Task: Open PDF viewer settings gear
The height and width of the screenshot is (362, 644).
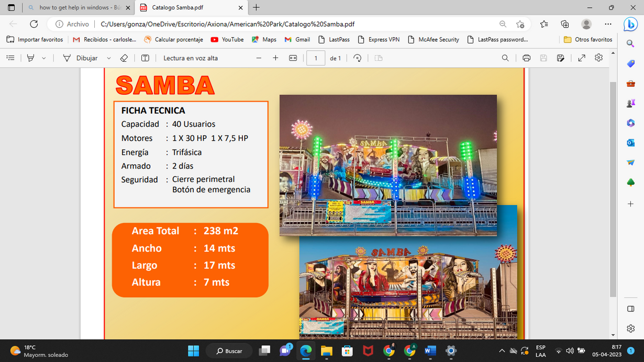Action: coord(599,58)
